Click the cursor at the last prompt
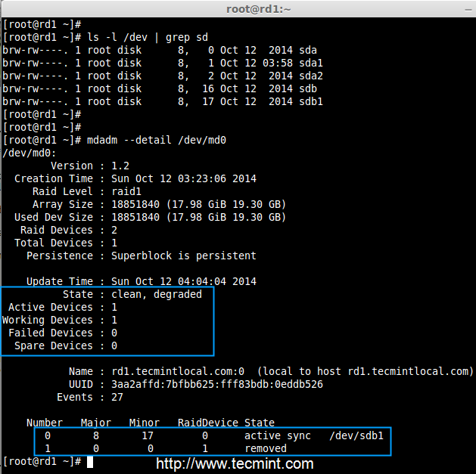This screenshot has height=474, width=476. tap(90, 461)
